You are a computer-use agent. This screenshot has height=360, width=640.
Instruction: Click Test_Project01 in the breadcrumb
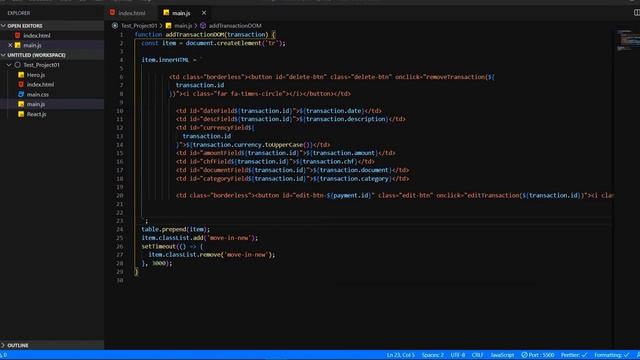(139, 26)
